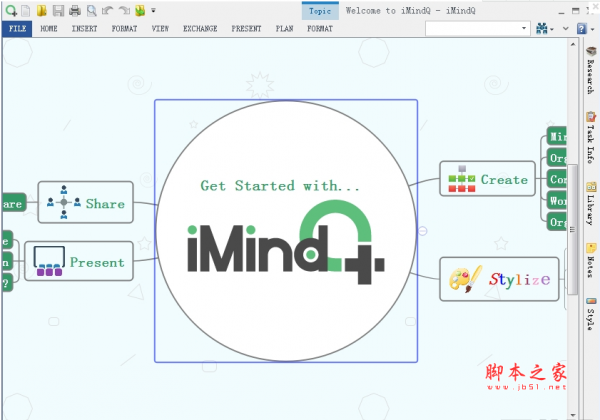The width and height of the screenshot is (600, 420).
Task: Open the Library side panel
Action: (591, 203)
